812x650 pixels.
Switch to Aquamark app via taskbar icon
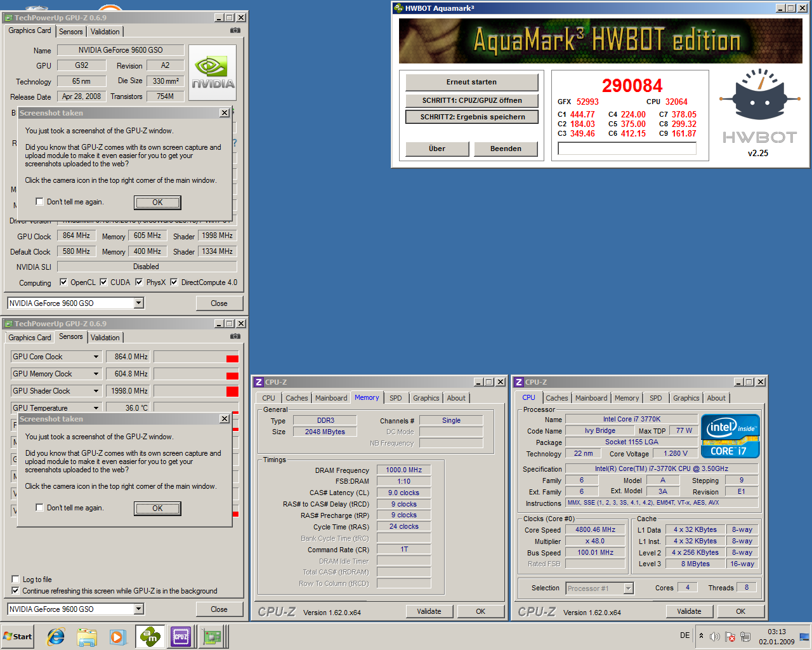click(150, 637)
